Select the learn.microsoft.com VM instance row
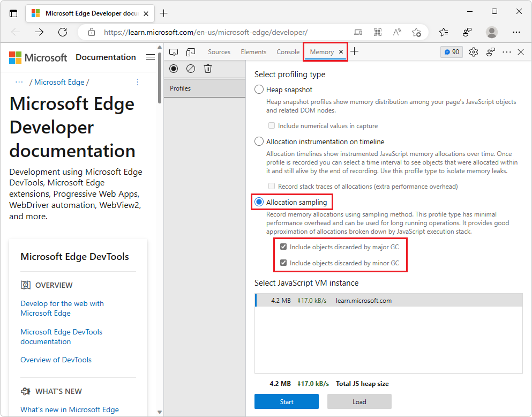Image resolution: width=532 pixels, height=417 pixels. [x=388, y=300]
